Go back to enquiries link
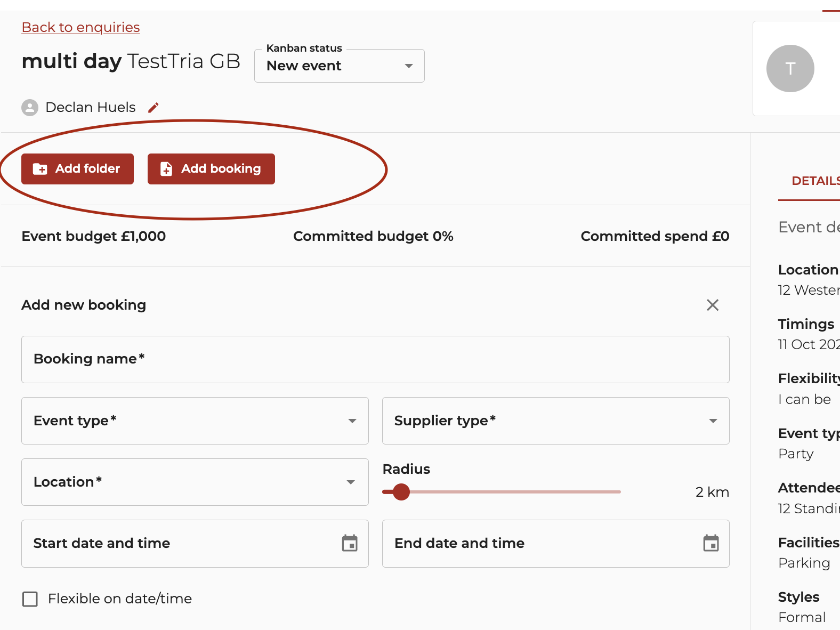840x630 pixels. 80,27
